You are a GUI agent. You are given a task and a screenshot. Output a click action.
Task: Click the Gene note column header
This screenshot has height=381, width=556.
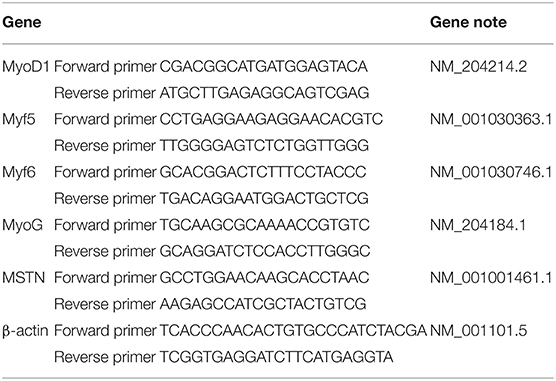click(468, 22)
